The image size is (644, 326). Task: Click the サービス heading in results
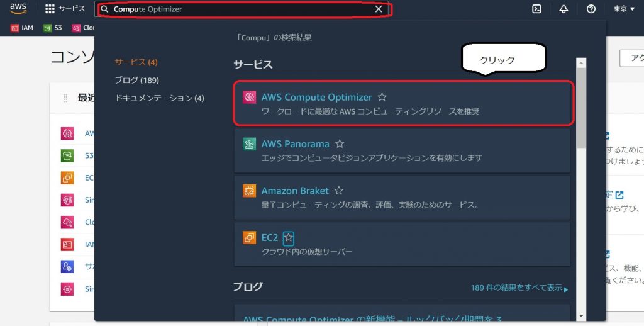253,65
